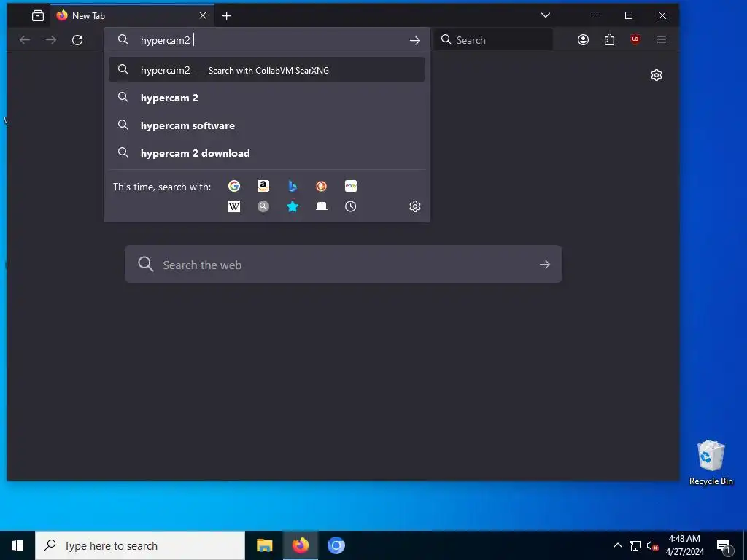Switch to Firefox in the taskbar
Viewport: 747px width, 560px height.
[300, 545]
